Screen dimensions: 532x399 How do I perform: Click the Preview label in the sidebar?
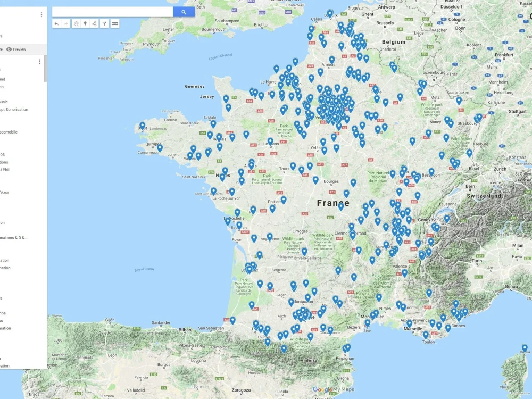click(x=20, y=49)
